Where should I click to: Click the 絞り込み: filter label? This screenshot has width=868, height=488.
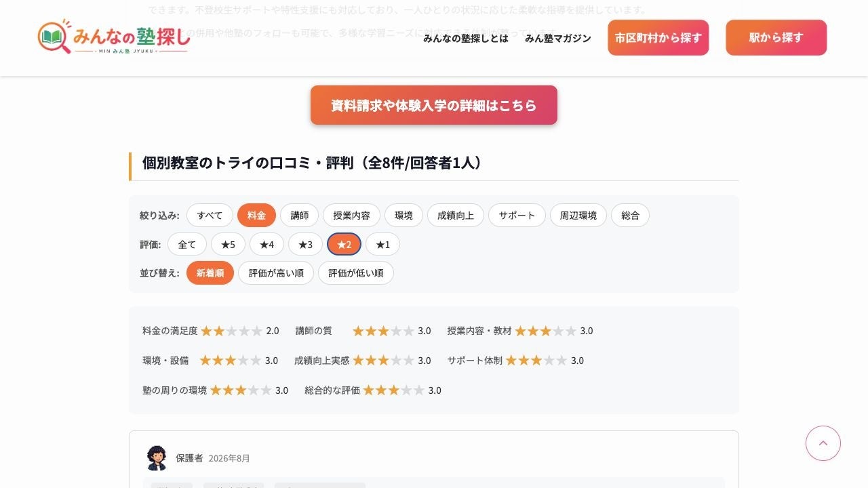[159, 216]
